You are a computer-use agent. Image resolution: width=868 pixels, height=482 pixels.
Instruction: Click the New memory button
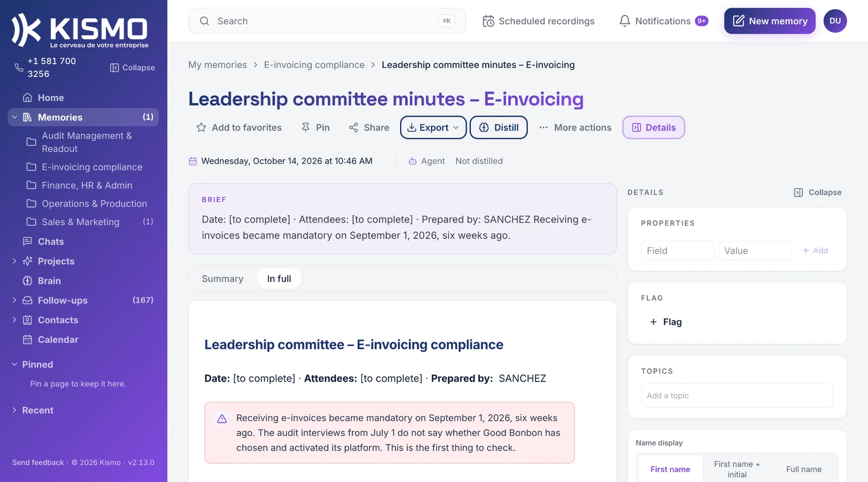[770, 21]
